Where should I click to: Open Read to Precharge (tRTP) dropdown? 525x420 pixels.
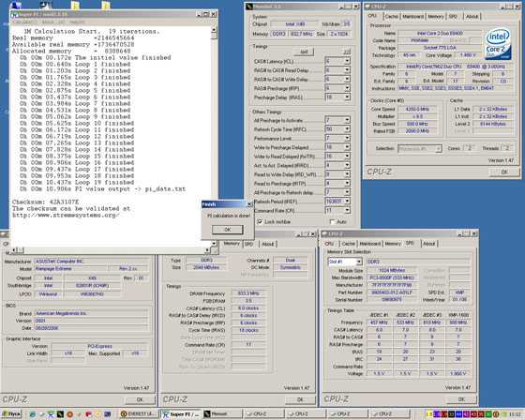(347, 183)
